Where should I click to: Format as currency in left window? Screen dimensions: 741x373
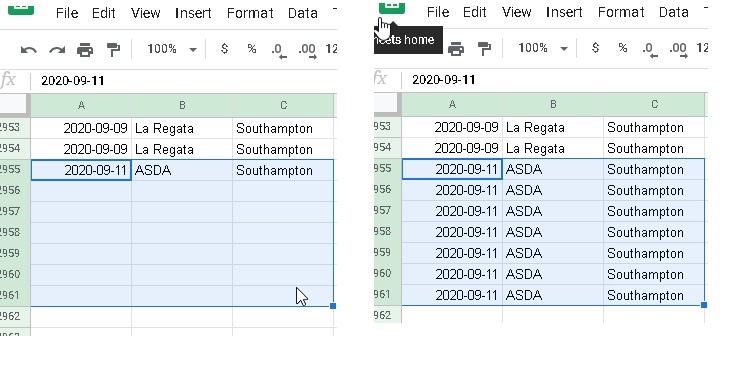click(x=224, y=49)
